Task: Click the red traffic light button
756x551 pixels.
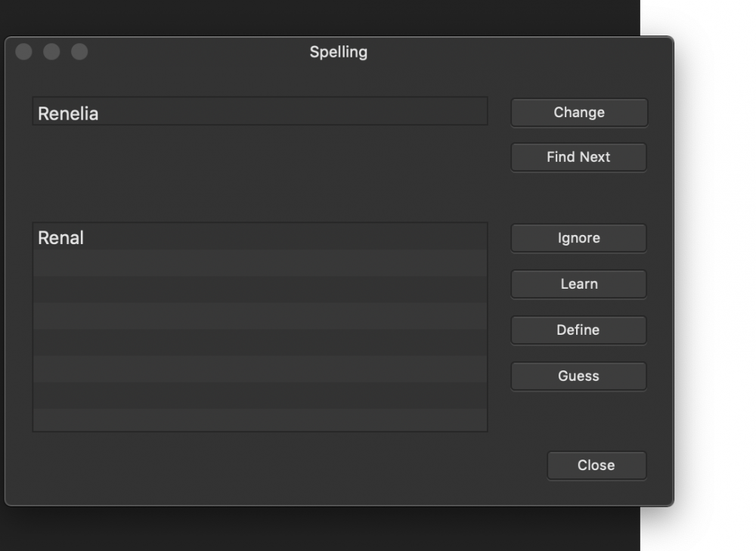Action: [23, 51]
